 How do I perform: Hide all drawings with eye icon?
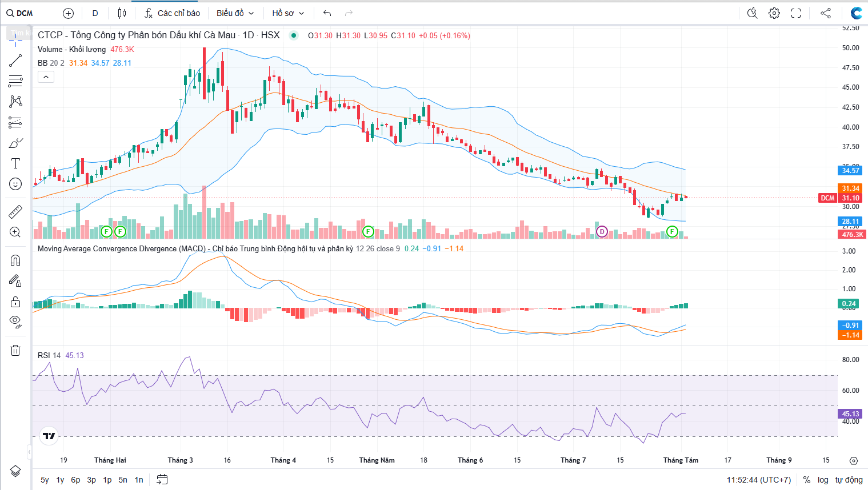pyautogui.click(x=15, y=322)
